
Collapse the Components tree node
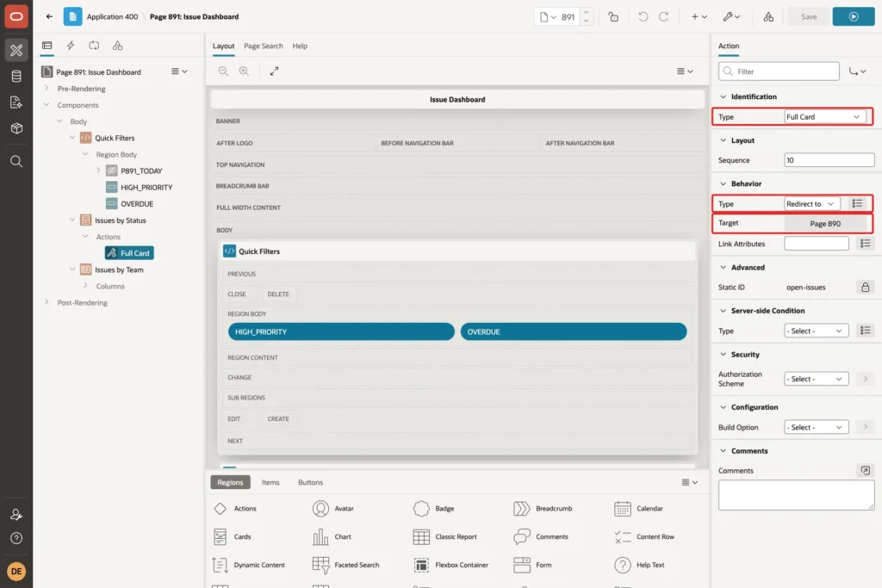(47, 104)
